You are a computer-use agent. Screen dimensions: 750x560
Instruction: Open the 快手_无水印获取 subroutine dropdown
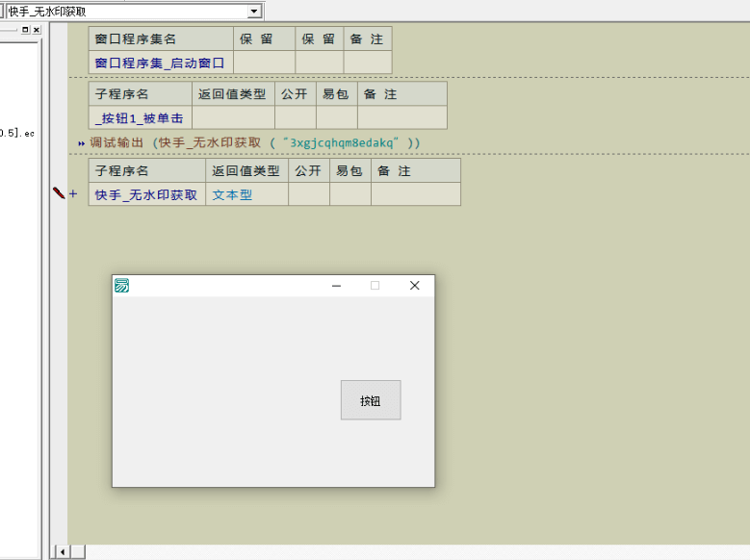coord(254,11)
